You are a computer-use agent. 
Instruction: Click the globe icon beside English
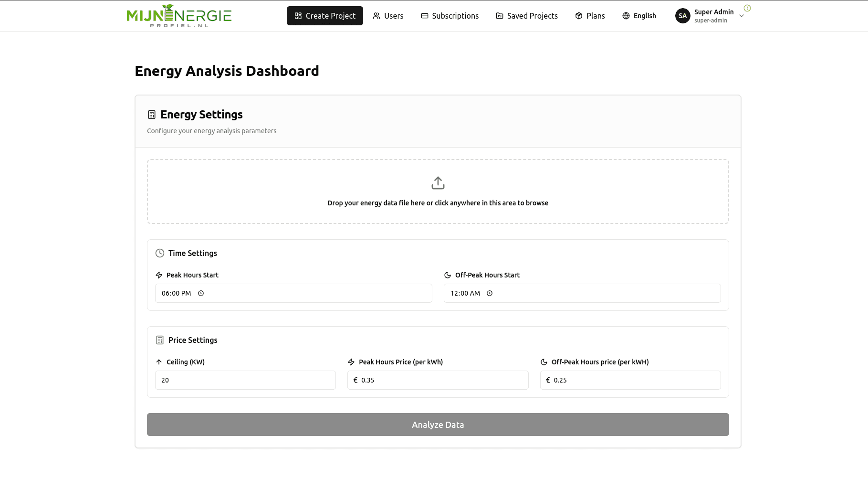[x=626, y=16]
